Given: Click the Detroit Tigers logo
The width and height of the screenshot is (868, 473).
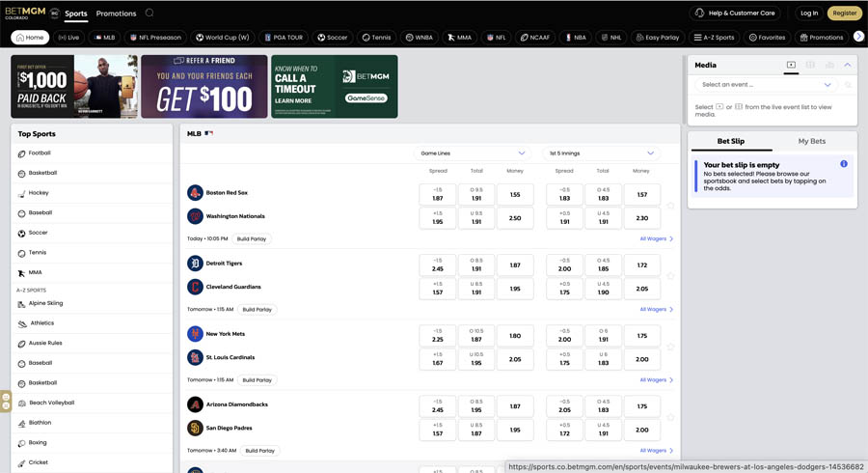Looking at the screenshot, I should (x=195, y=264).
